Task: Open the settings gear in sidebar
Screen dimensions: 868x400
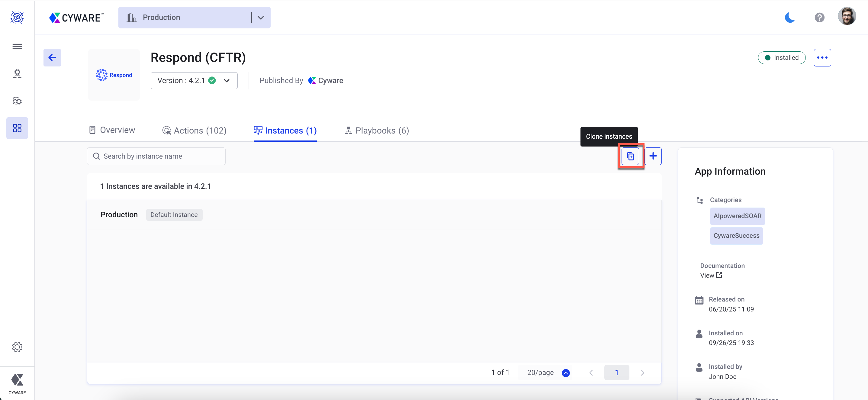Action: click(17, 347)
